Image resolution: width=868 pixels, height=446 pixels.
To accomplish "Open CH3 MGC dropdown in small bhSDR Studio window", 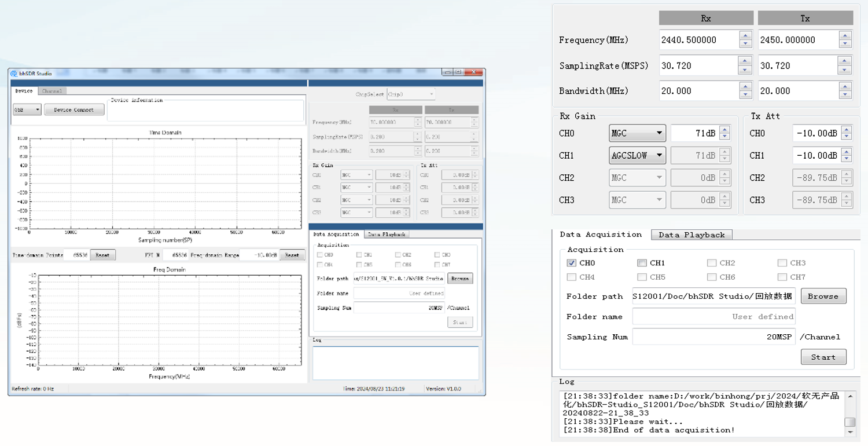I will point(356,213).
